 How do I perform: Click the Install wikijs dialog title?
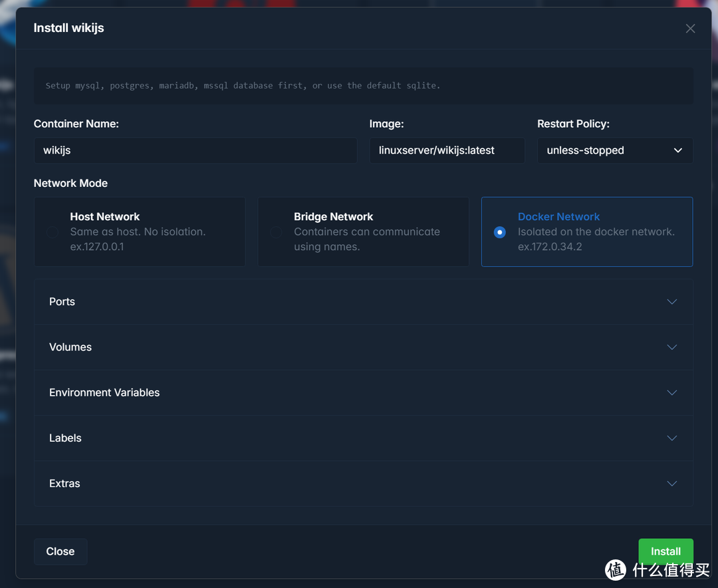coord(68,28)
